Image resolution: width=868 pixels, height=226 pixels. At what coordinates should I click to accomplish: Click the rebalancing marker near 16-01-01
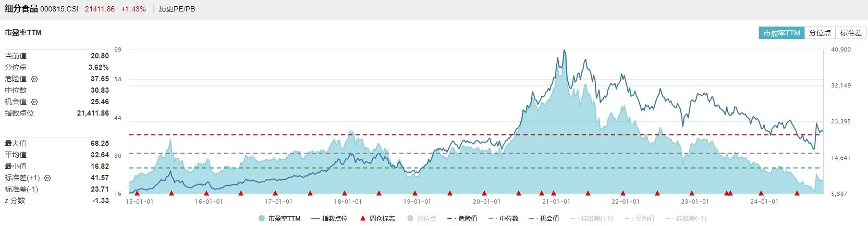[206, 193]
